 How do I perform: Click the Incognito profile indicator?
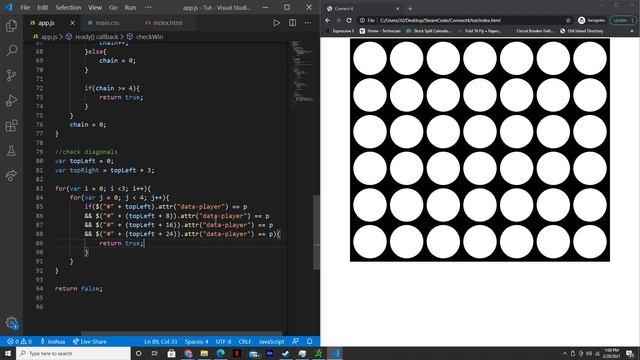coord(591,20)
